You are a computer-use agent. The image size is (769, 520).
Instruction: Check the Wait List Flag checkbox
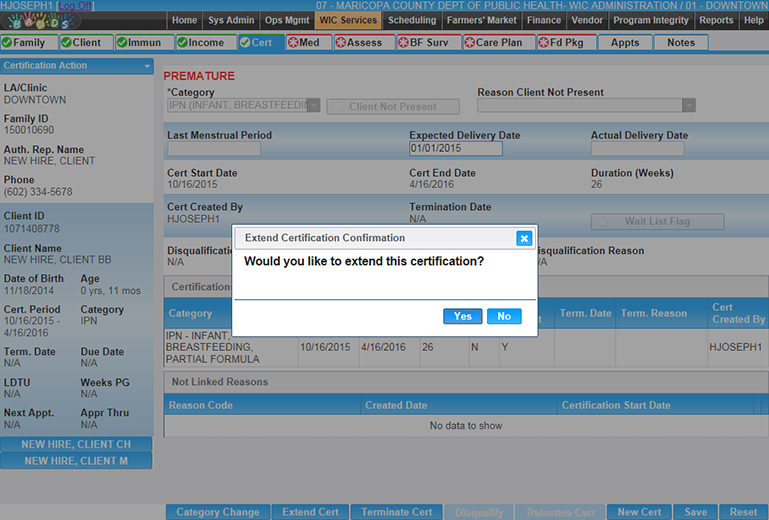[x=602, y=222]
